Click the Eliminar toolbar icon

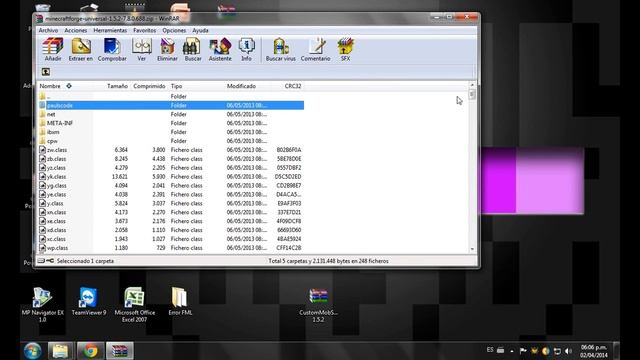pos(167,49)
